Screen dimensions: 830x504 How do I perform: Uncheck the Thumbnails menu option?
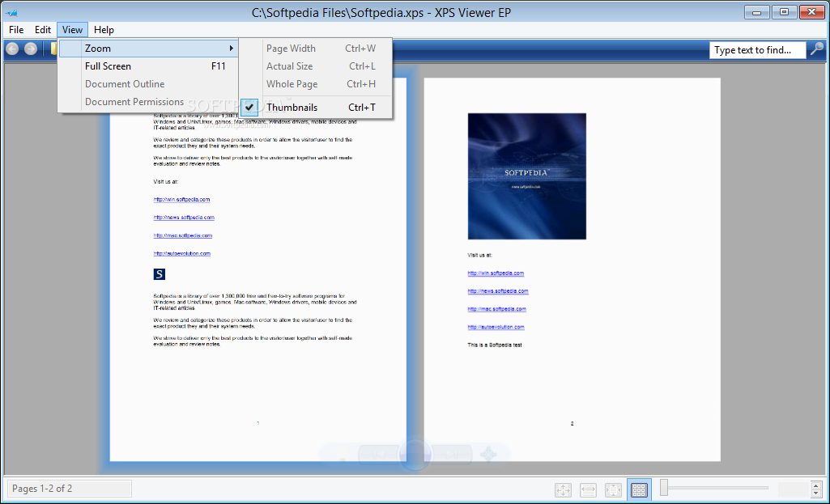click(316, 108)
